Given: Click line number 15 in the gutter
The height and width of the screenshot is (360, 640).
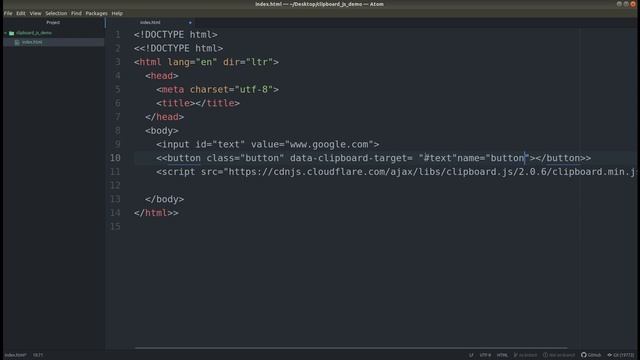Looking at the screenshot, I should pos(115,227).
